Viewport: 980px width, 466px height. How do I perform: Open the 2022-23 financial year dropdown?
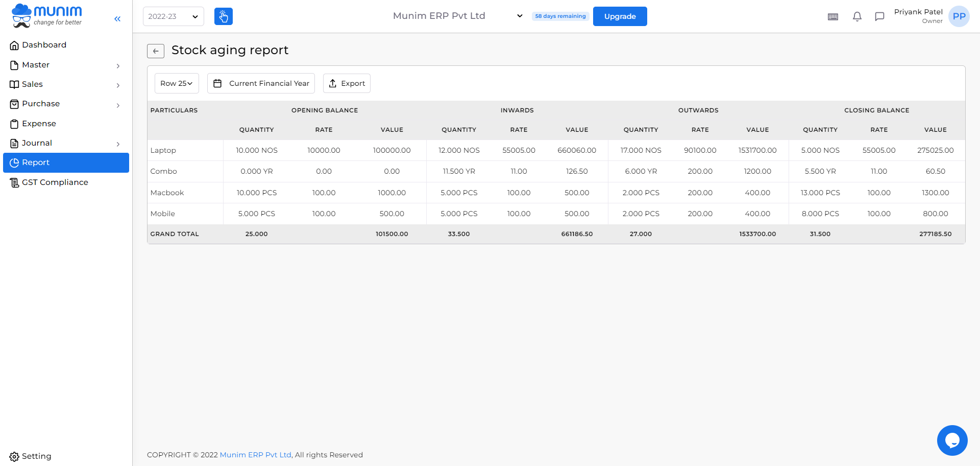pyautogui.click(x=173, y=16)
